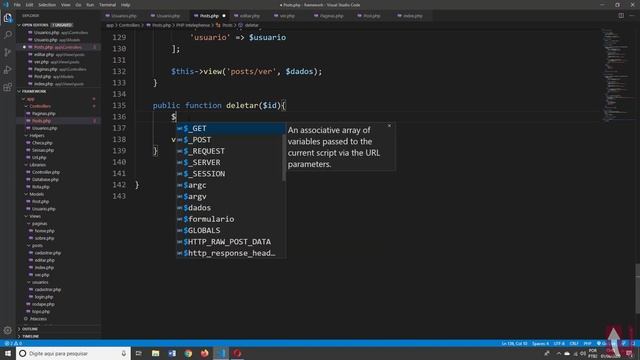Open the Run menu
640x360 pixels.
tap(90, 5)
